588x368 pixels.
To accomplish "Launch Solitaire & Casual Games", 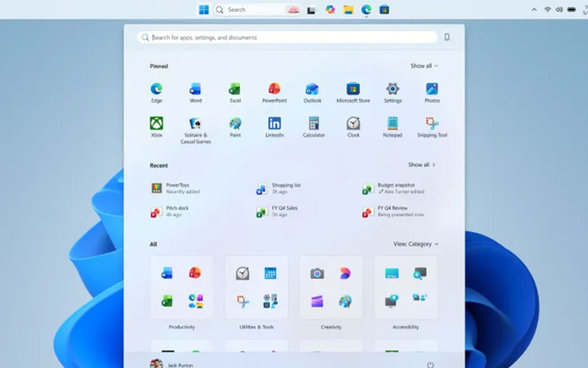I will pyautogui.click(x=195, y=130).
